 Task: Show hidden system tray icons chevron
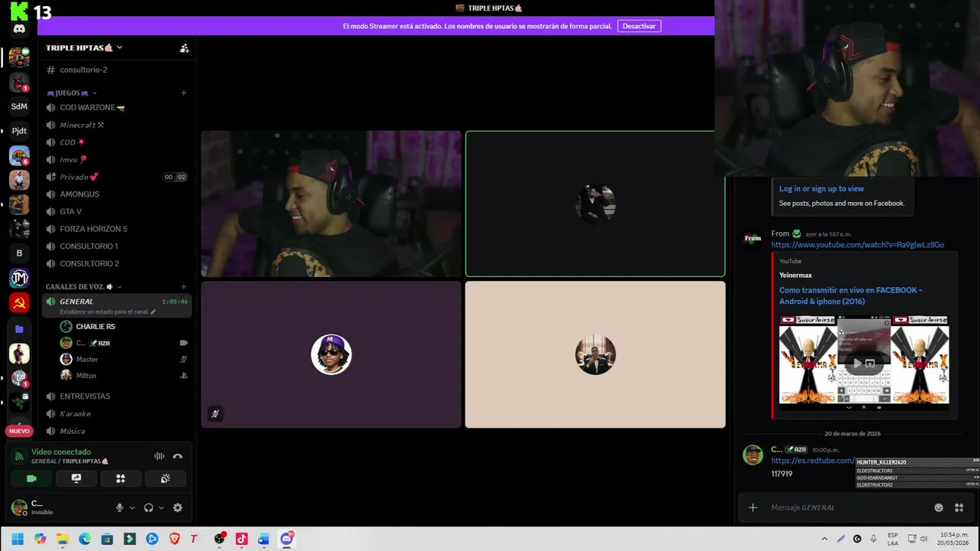(x=825, y=539)
